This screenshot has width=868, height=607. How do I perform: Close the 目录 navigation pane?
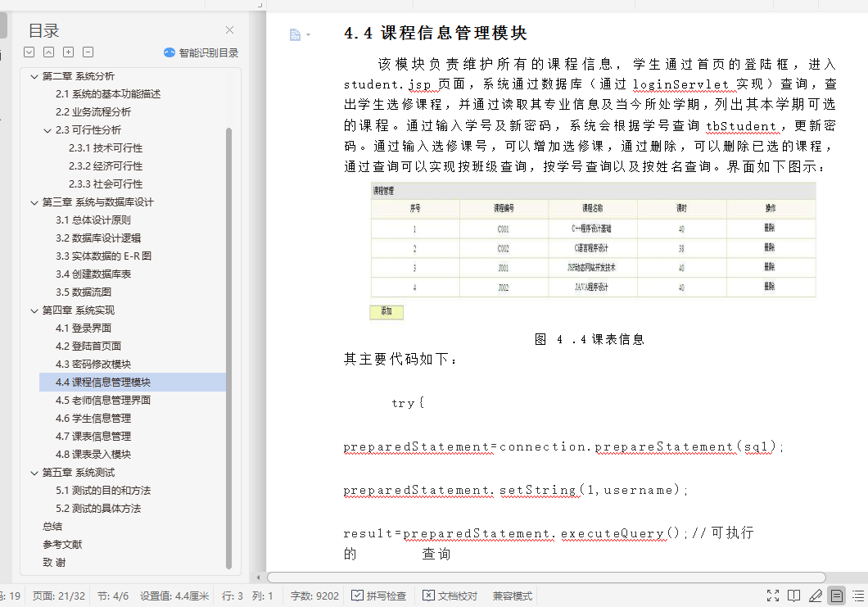(x=230, y=30)
